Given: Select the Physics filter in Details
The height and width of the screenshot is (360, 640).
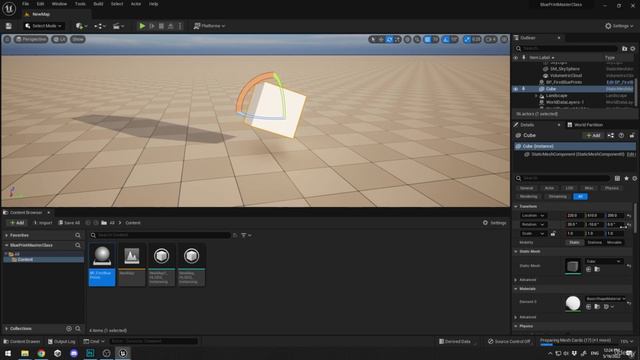Looking at the screenshot, I should coord(611,188).
